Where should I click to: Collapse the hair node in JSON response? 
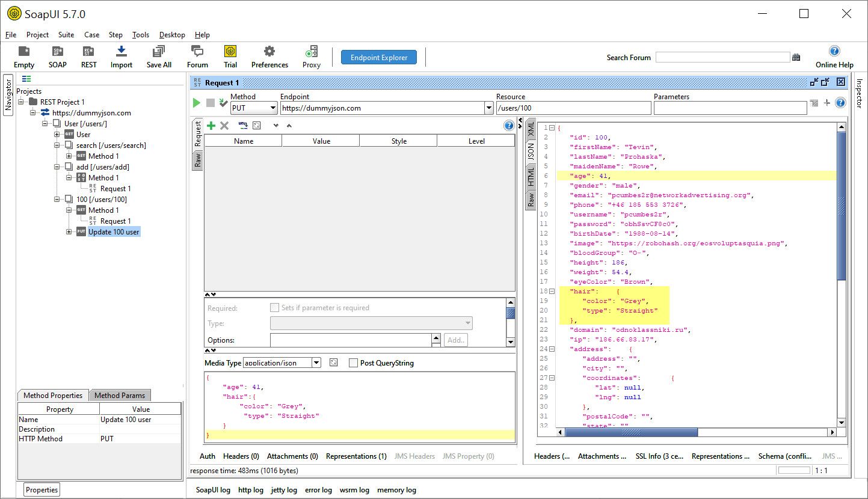coord(552,292)
